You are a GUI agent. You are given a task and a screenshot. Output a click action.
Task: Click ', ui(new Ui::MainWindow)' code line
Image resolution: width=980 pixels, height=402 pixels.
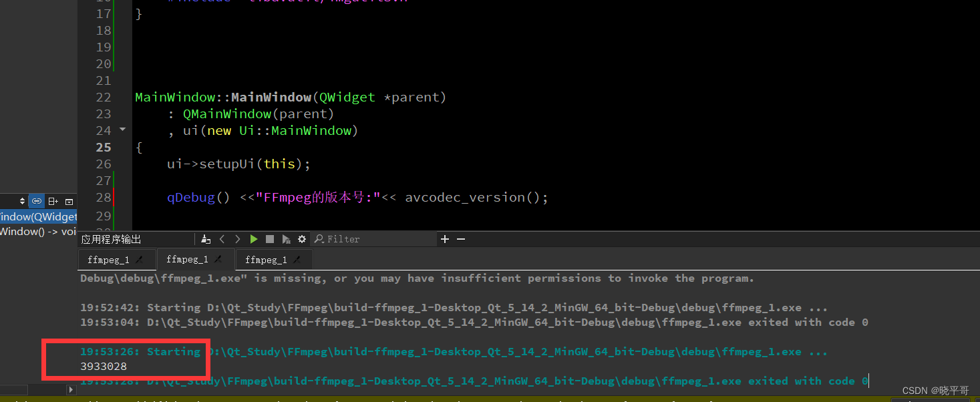click(x=263, y=131)
